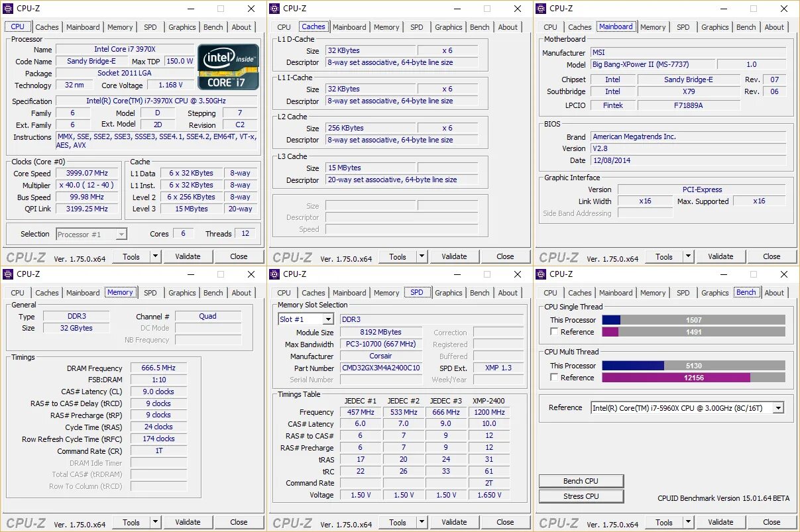Open the Tools dropdown arrow in the SPD window
Viewport: 800px width, 532px height.
point(422,522)
